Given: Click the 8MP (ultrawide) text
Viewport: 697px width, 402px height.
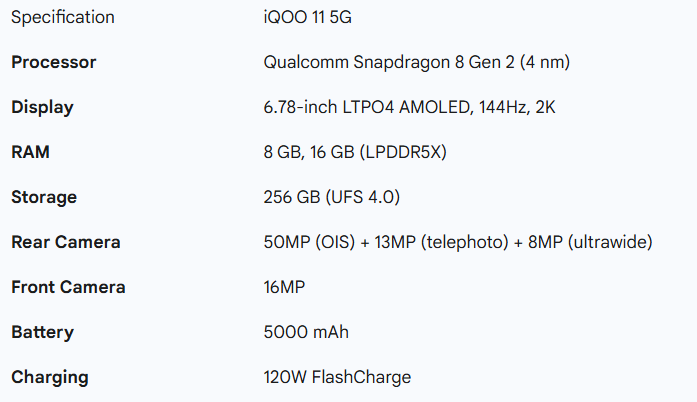Looking at the screenshot, I should tap(592, 242).
